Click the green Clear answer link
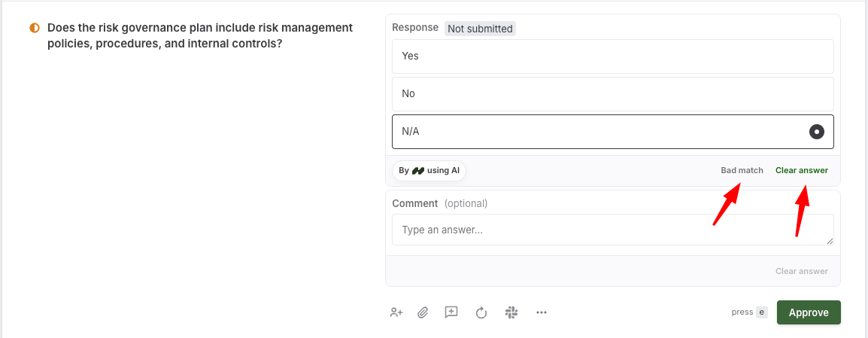868x338 pixels. click(802, 170)
